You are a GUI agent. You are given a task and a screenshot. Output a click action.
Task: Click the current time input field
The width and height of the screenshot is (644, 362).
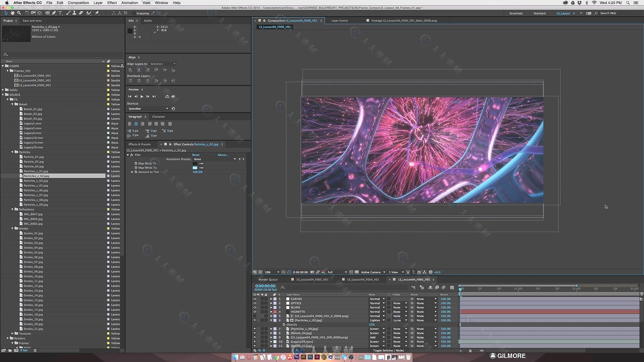coord(265,286)
